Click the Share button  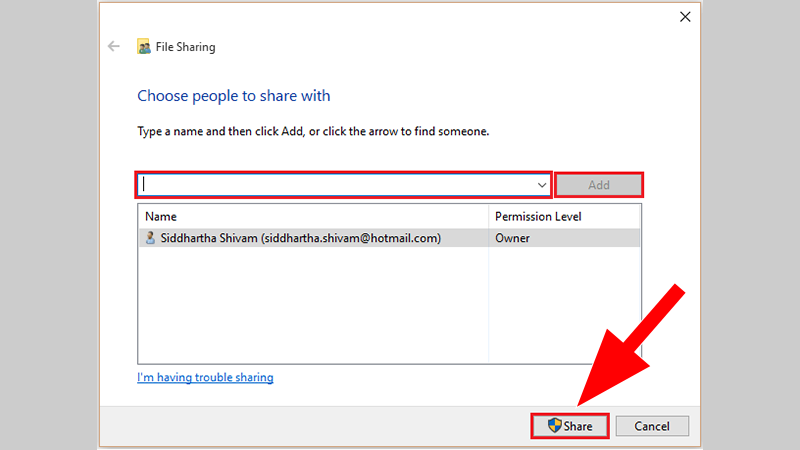(x=570, y=426)
